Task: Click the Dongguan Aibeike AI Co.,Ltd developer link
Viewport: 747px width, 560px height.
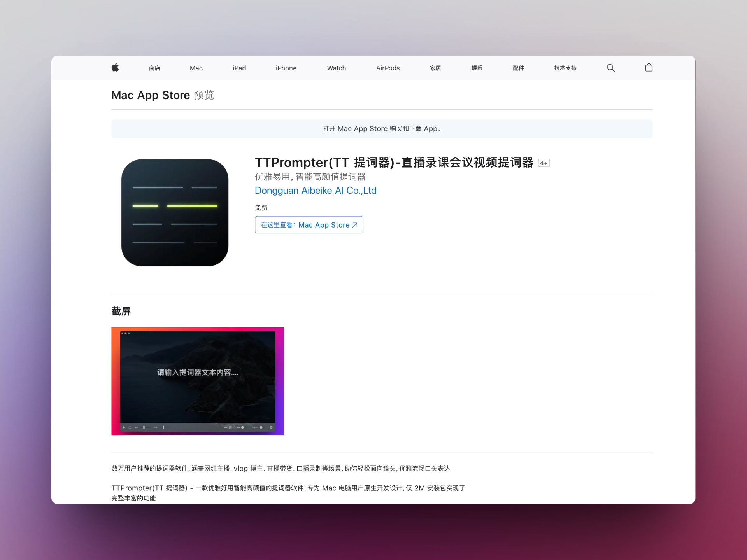Action: pyautogui.click(x=315, y=191)
